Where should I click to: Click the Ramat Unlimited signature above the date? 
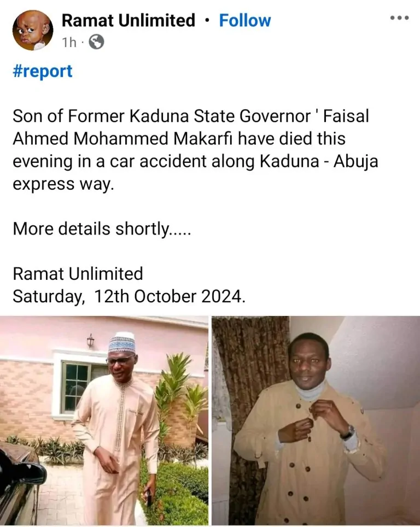click(x=78, y=273)
